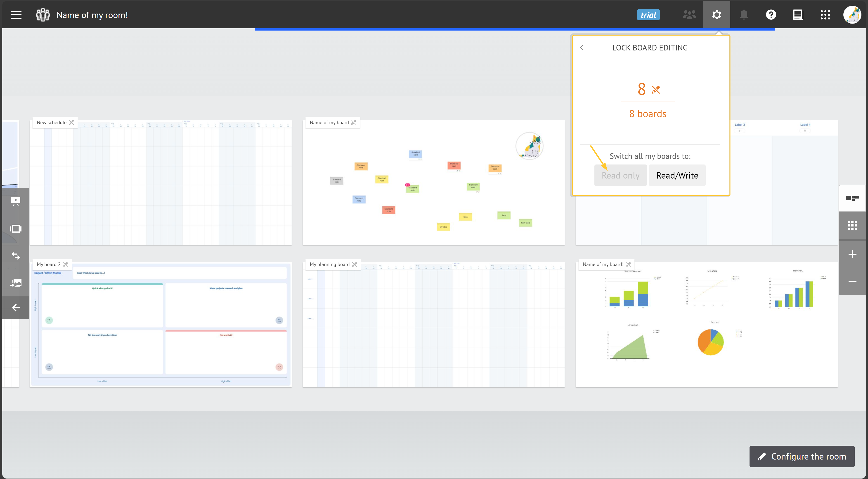Open the user profile avatar

point(852,15)
